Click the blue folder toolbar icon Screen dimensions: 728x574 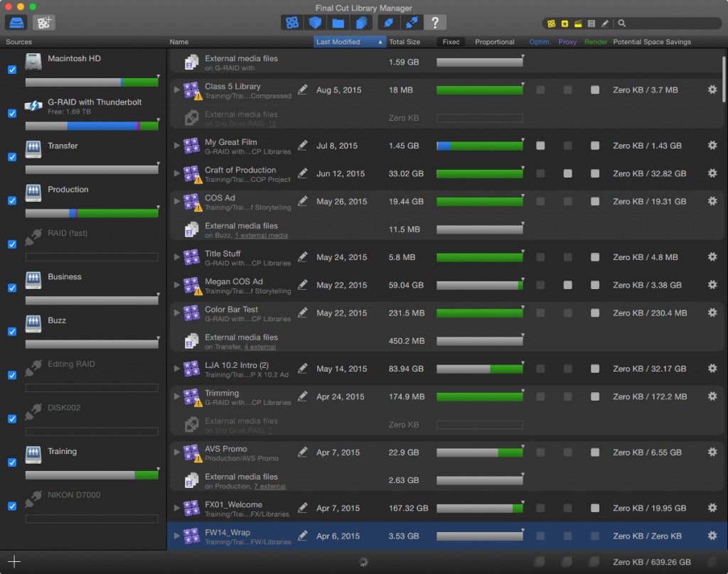[338, 22]
